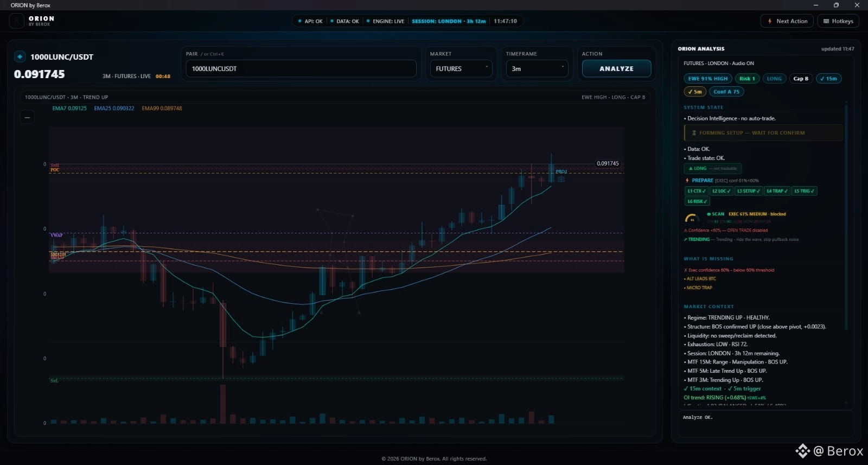Click the EMA7 0.09125 legend label
868x465 pixels.
click(69, 109)
